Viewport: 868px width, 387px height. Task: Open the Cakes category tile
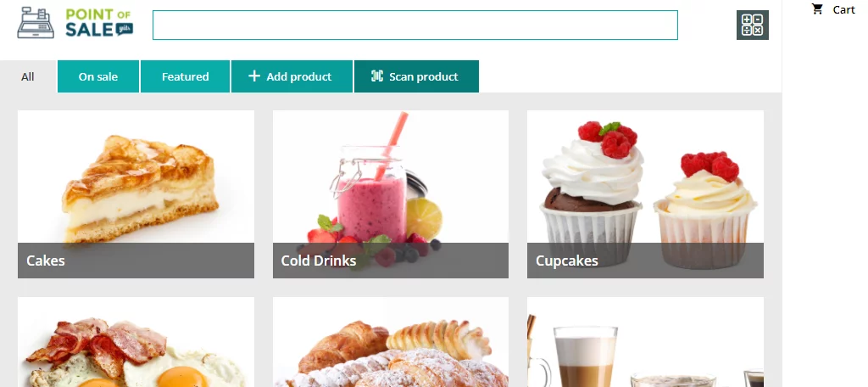(136, 194)
